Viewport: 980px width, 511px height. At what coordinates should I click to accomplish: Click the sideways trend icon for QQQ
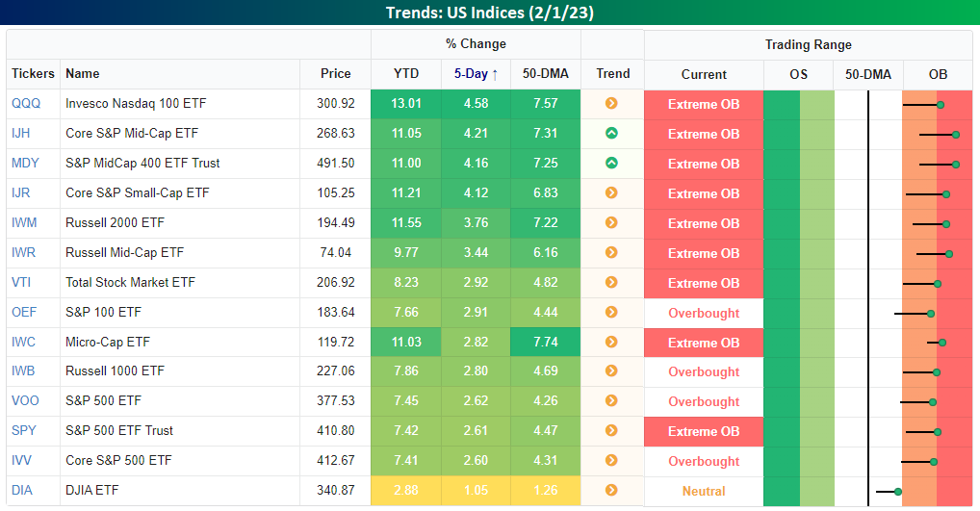611,103
